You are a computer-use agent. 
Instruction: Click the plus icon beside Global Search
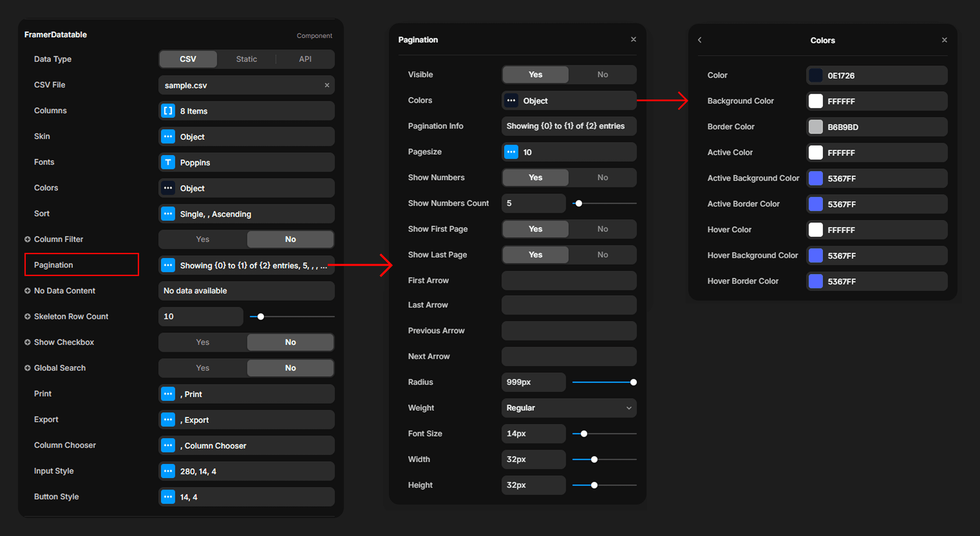point(27,368)
